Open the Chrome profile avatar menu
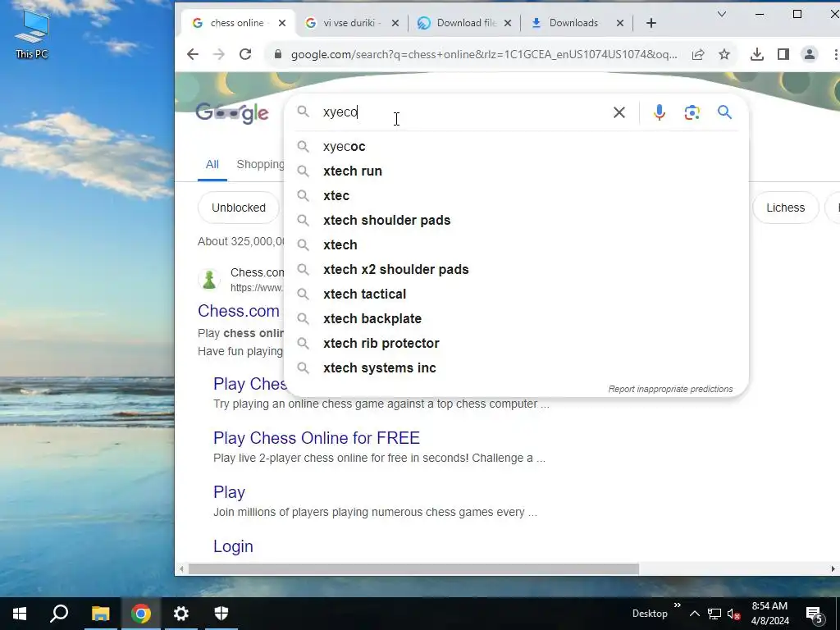This screenshot has width=840, height=630. coord(810,54)
